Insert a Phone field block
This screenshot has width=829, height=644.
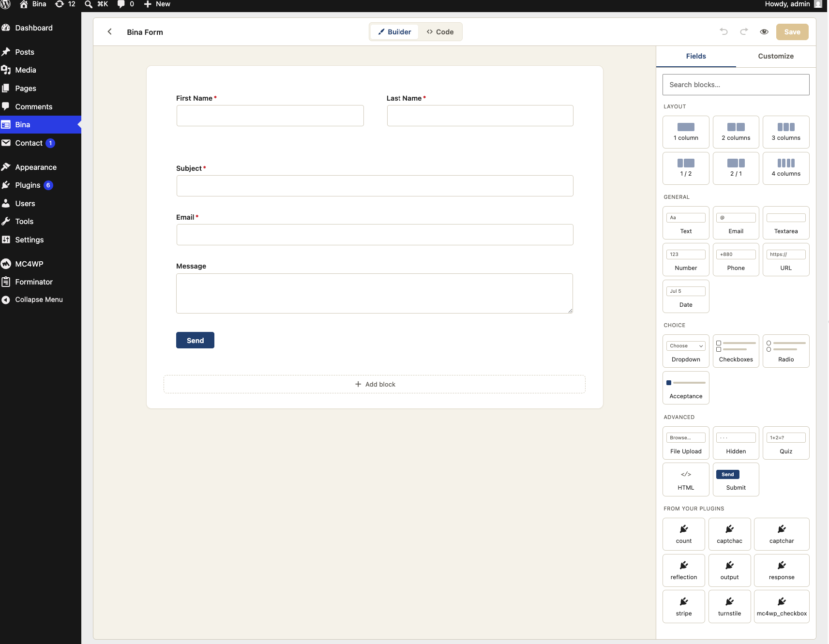click(736, 260)
